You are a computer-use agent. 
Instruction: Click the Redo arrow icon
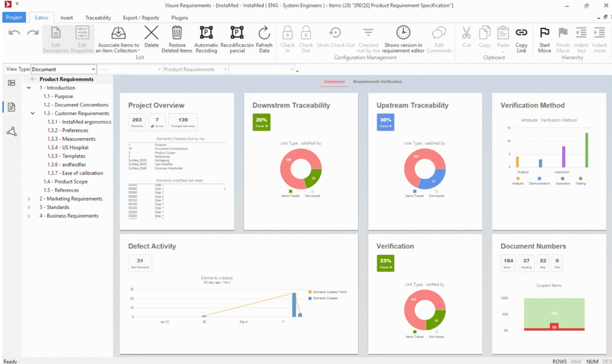tap(33, 33)
